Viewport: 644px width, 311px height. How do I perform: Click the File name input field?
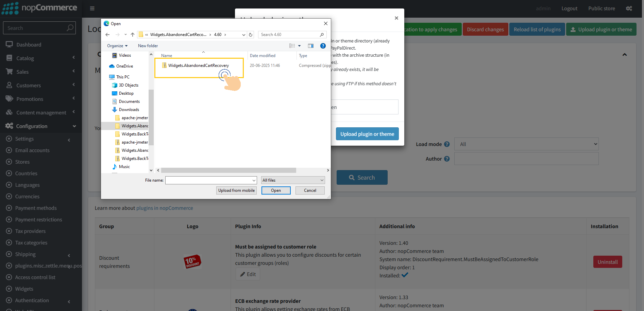(209, 180)
